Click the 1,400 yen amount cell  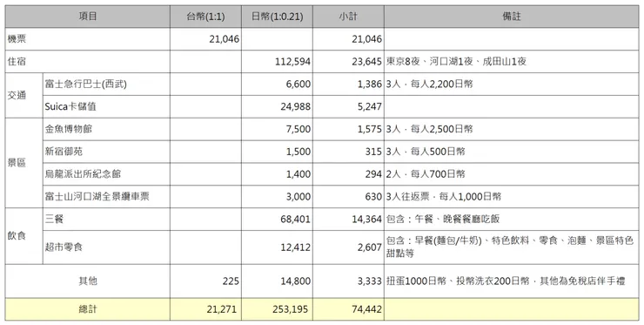click(x=277, y=174)
